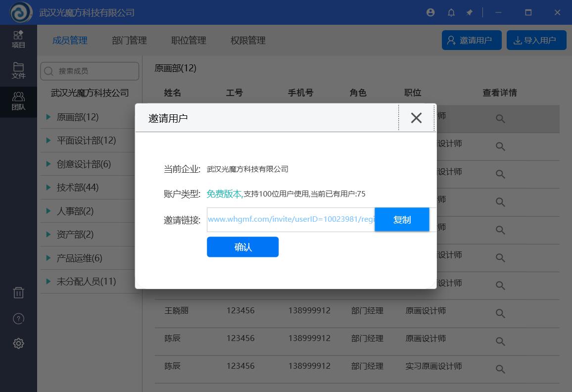Click the 工号 column header
This screenshot has width=572, height=392.
click(x=234, y=93)
